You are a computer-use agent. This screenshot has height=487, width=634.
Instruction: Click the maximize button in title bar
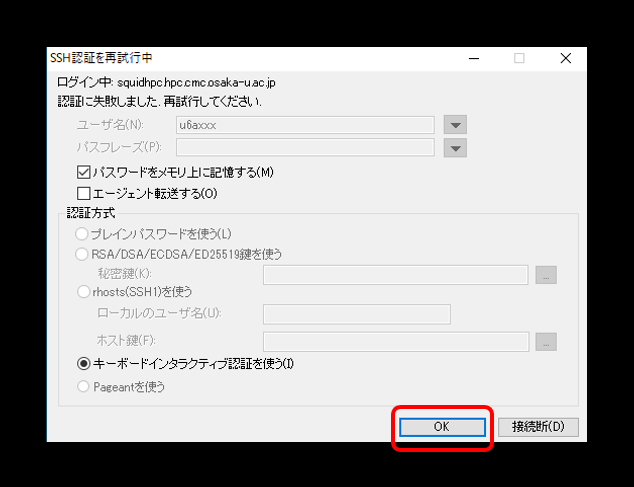point(519,58)
